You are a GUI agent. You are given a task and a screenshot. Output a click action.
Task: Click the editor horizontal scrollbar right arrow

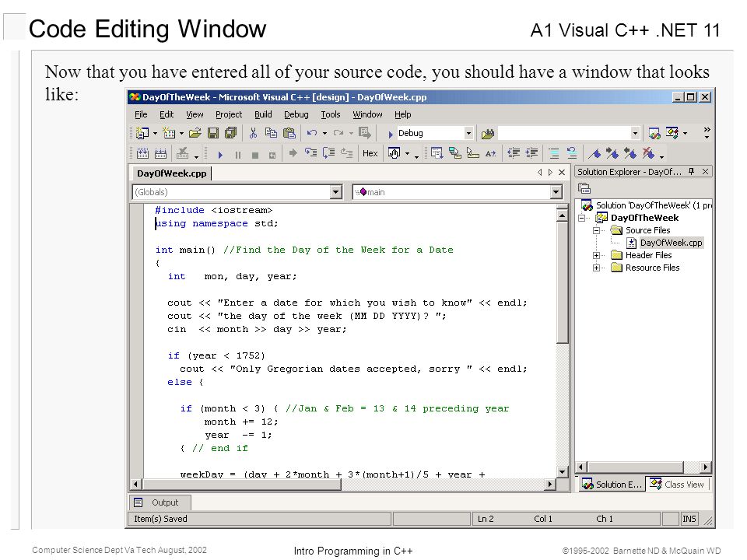click(550, 485)
